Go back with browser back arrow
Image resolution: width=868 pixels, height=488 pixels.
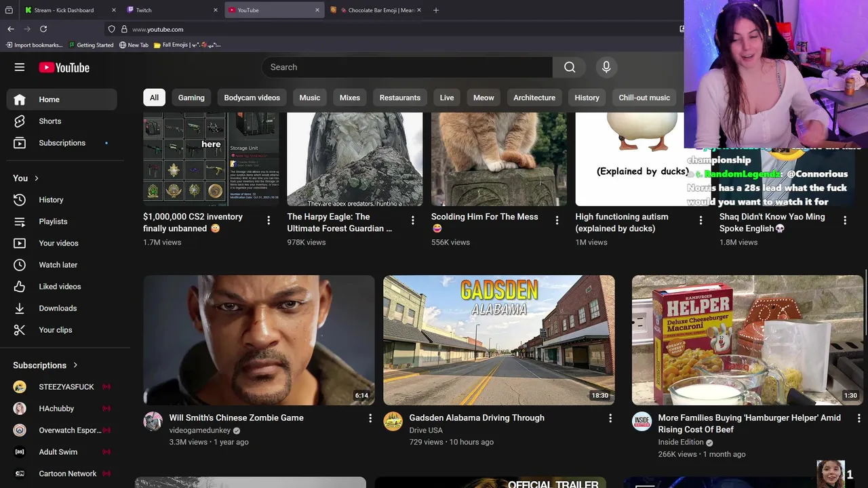[x=11, y=29]
